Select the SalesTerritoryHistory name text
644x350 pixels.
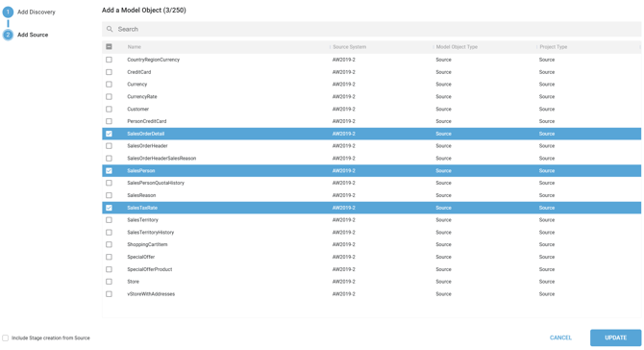(x=151, y=232)
